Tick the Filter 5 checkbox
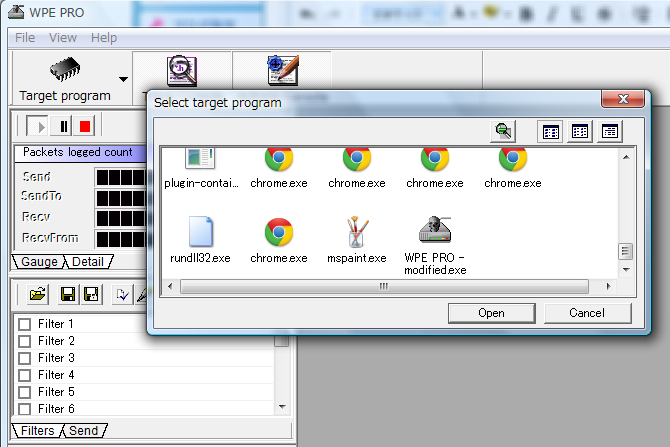This screenshot has width=670, height=447. 25,392
